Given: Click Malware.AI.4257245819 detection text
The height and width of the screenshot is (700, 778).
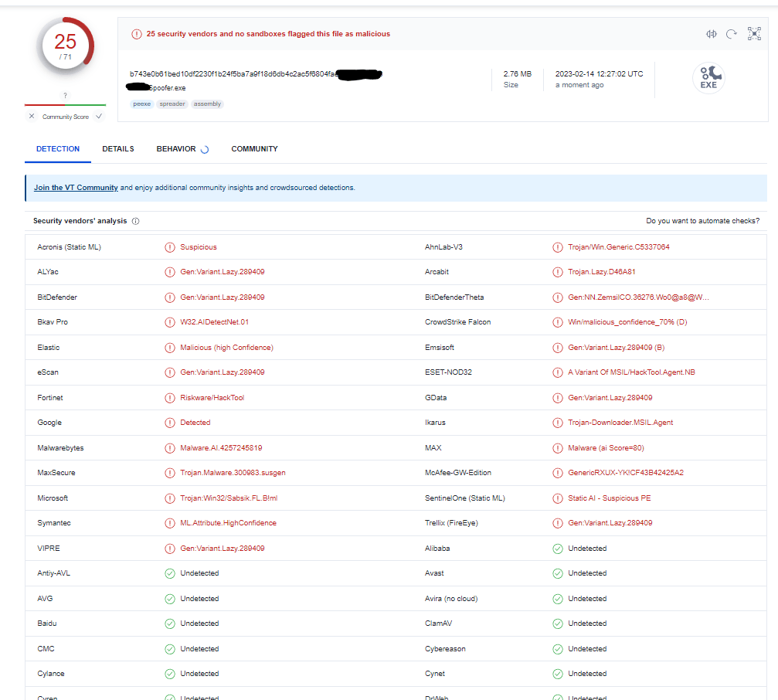Looking at the screenshot, I should (221, 448).
